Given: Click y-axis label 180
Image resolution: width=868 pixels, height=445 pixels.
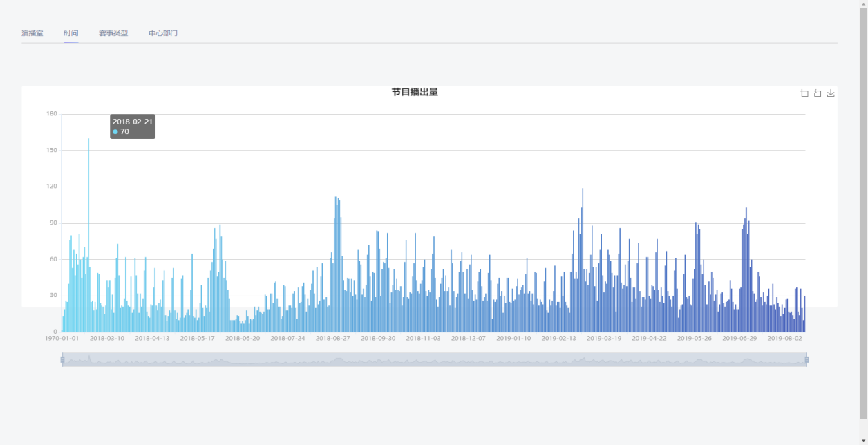Looking at the screenshot, I should (52, 114).
